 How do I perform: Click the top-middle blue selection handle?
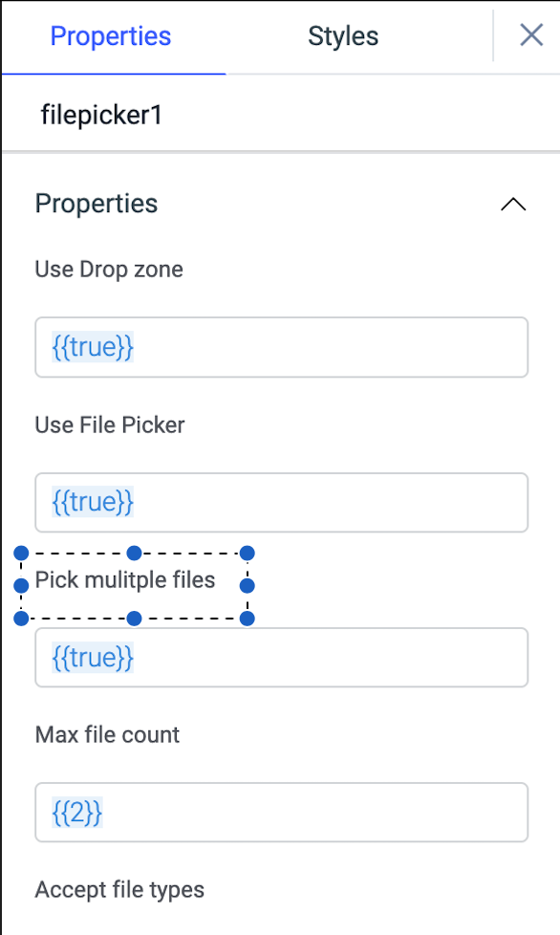click(135, 552)
